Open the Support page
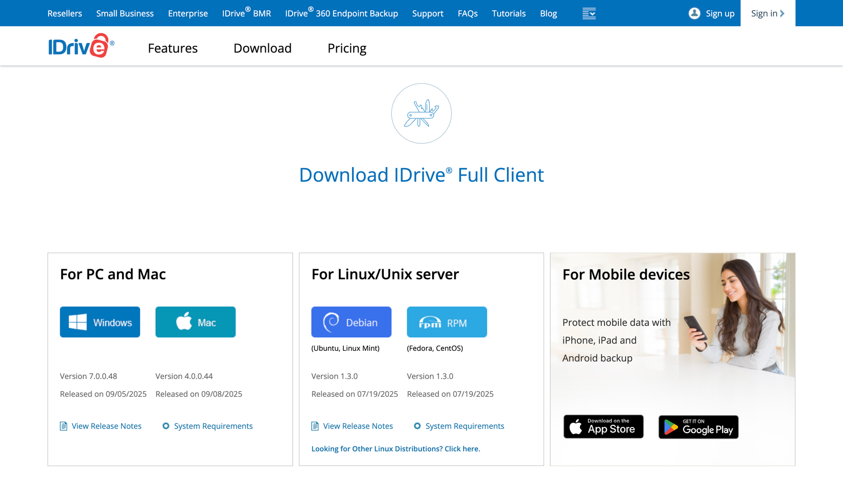The width and height of the screenshot is (843, 504). pos(428,14)
